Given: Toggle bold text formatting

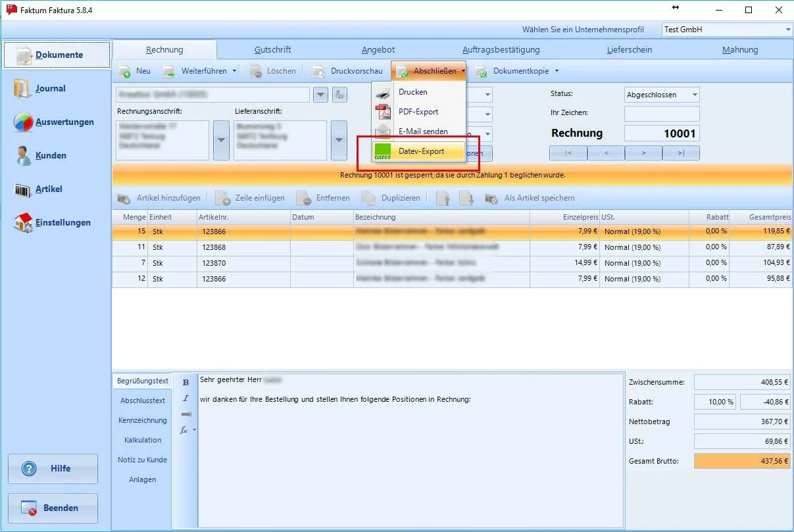Looking at the screenshot, I should click(x=186, y=382).
